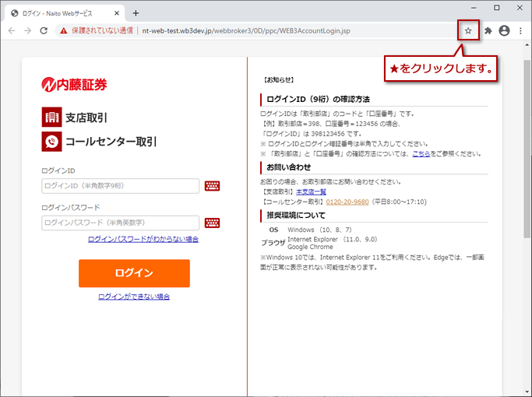Image resolution: width=532 pixels, height=397 pixels.
Task: Open ログインパスワードがわからない場合 link
Action: [143, 239]
